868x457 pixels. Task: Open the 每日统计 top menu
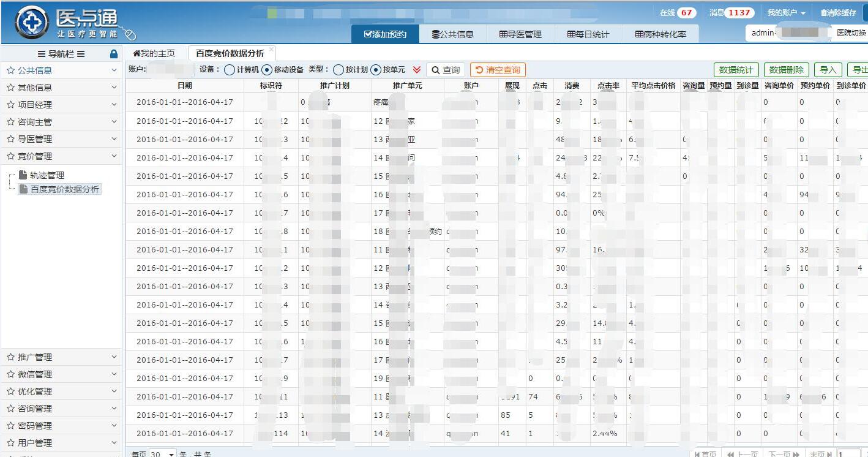click(x=588, y=34)
